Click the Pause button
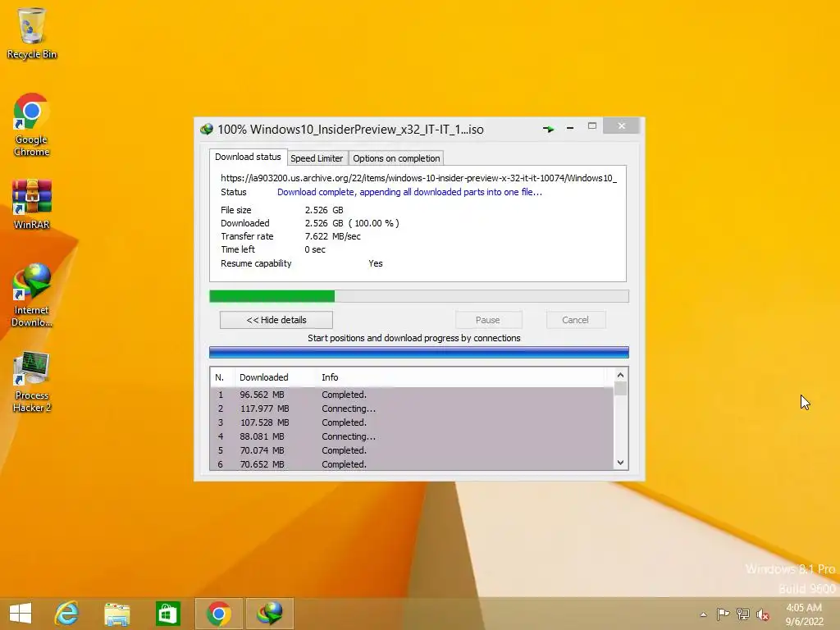This screenshot has width=840, height=630. pos(488,320)
